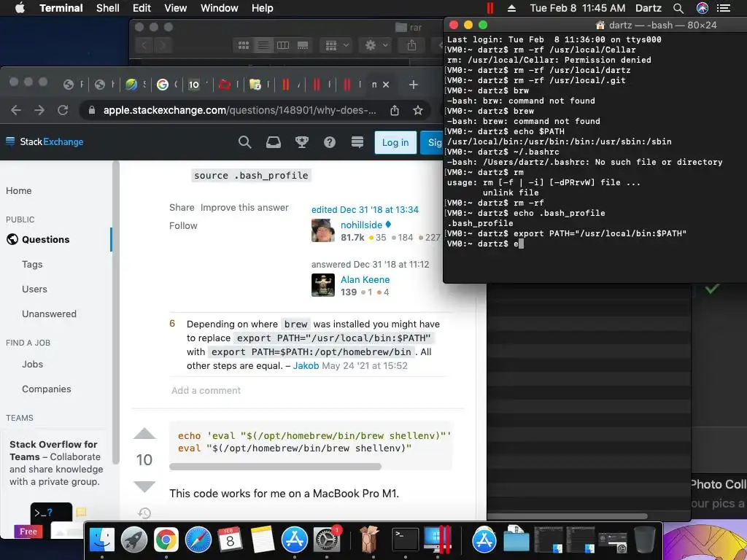
Task: Click Parallels icon in the menu bar
Action: 489,8
